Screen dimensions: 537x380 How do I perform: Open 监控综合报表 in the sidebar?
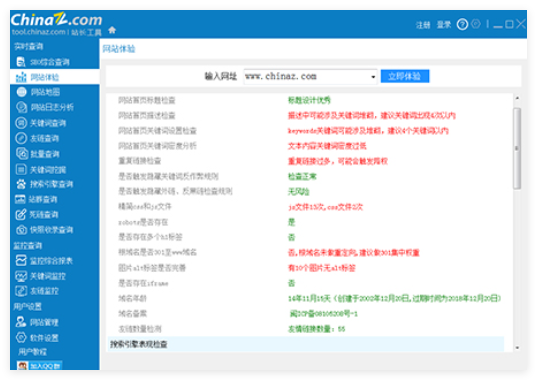tap(45, 261)
